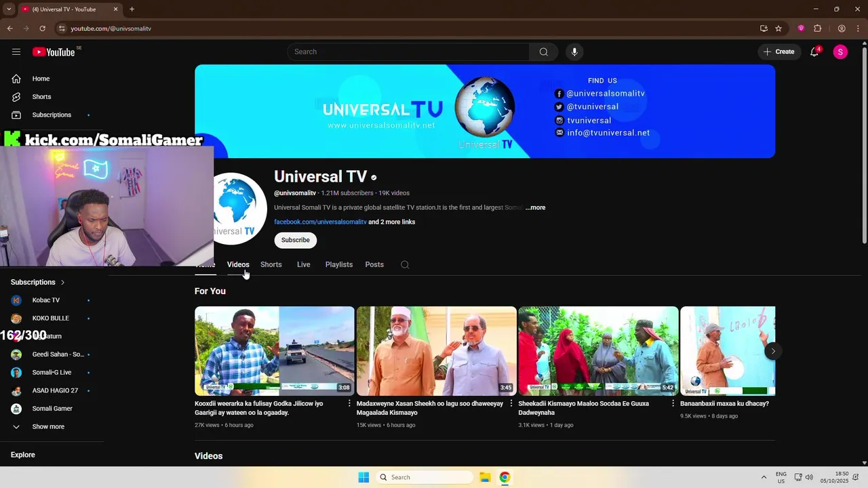Open facebook.com/universalsomalitv link
The height and width of the screenshot is (488, 868).
tap(320, 222)
